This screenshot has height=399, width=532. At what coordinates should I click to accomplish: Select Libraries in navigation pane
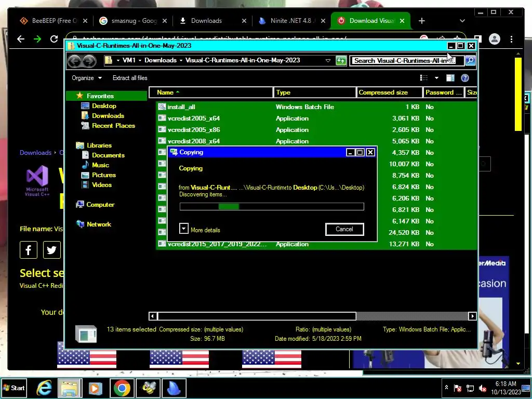click(x=99, y=145)
